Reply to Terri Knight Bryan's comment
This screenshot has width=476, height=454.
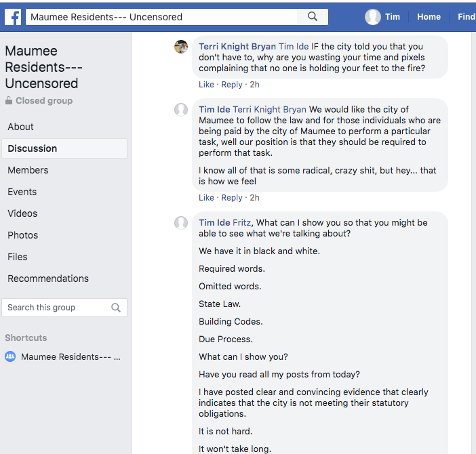click(232, 85)
